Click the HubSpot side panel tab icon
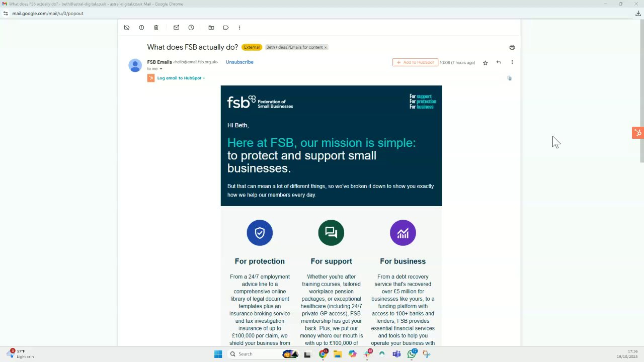Screen dimensions: 644x362 638,133
